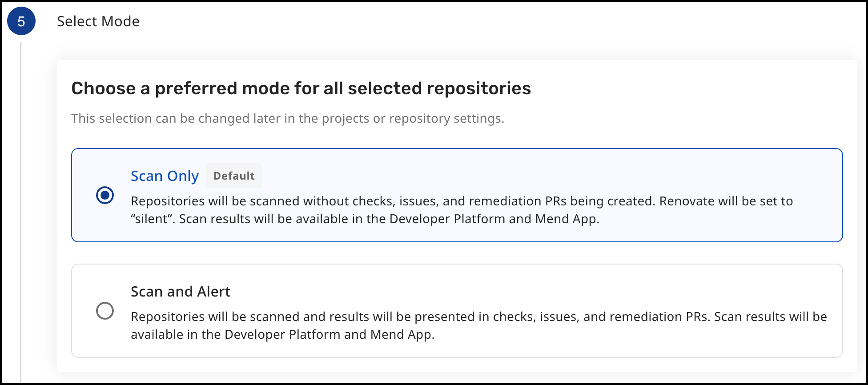Click the step 5 circle icon
The width and height of the screenshot is (868, 385).
click(21, 21)
